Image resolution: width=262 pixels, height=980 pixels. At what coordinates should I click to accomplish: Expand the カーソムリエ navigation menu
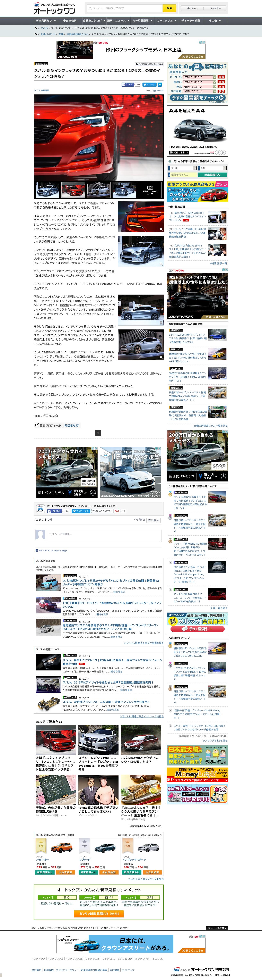[x=166, y=20]
